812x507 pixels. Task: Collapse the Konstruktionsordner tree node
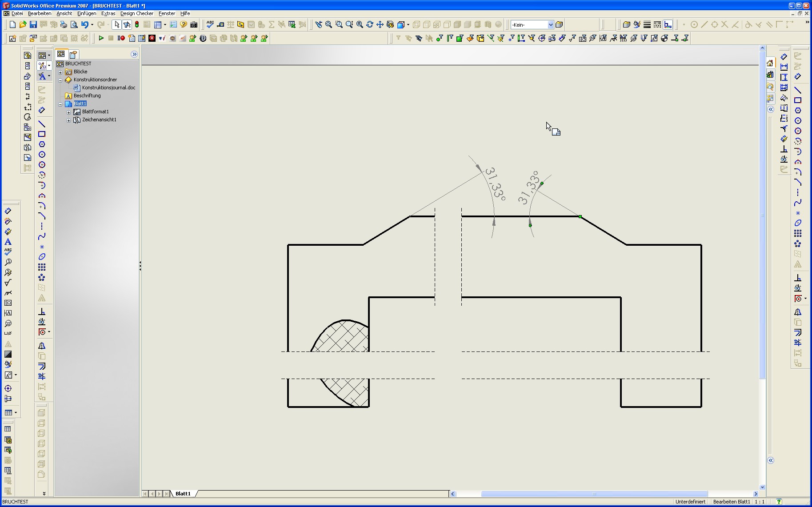(x=60, y=80)
